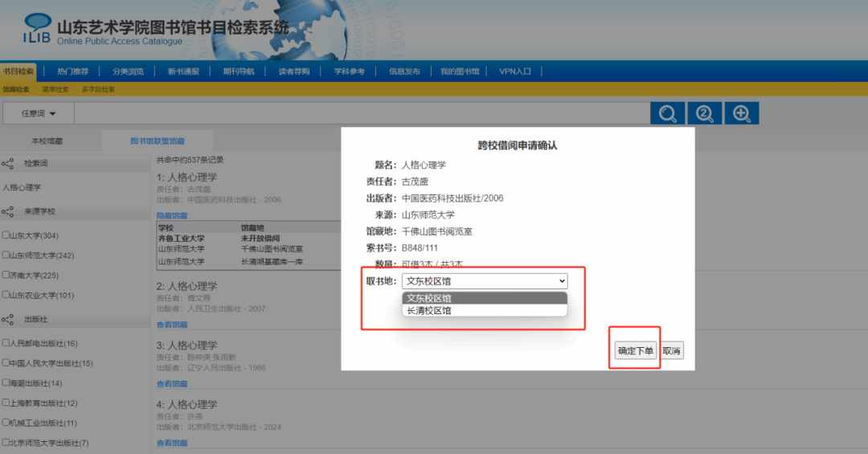Click the share icon beside 检索词
Image resolution: width=868 pixels, height=454 pixels.
8,164
